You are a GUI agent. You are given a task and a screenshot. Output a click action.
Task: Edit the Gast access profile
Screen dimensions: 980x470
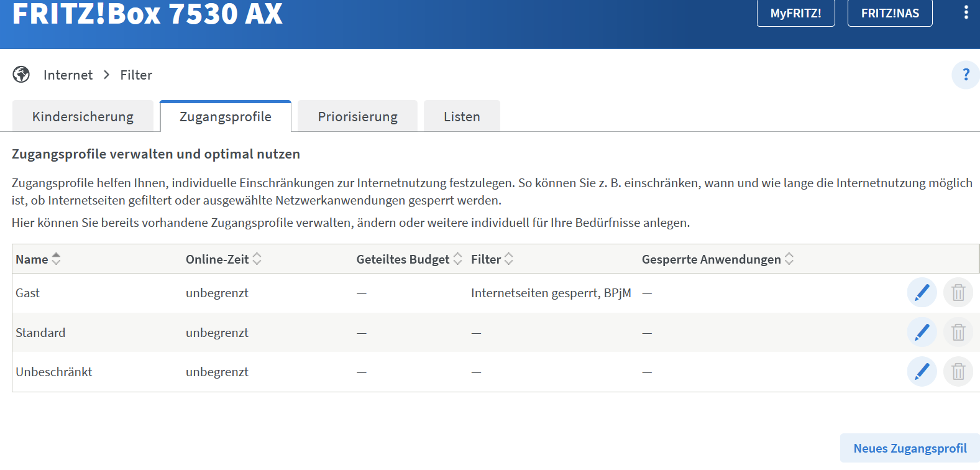pos(922,292)
